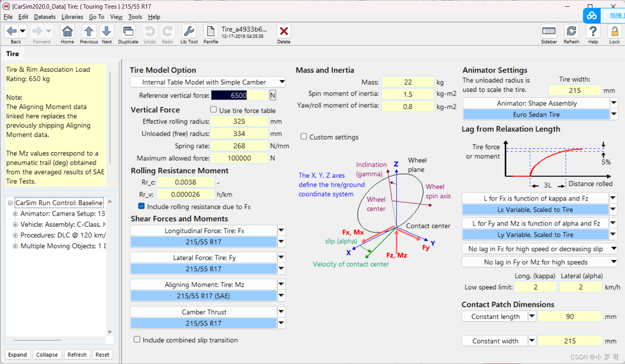Click the Collapse button
This screenshot has height=364, width=625.
47,355
